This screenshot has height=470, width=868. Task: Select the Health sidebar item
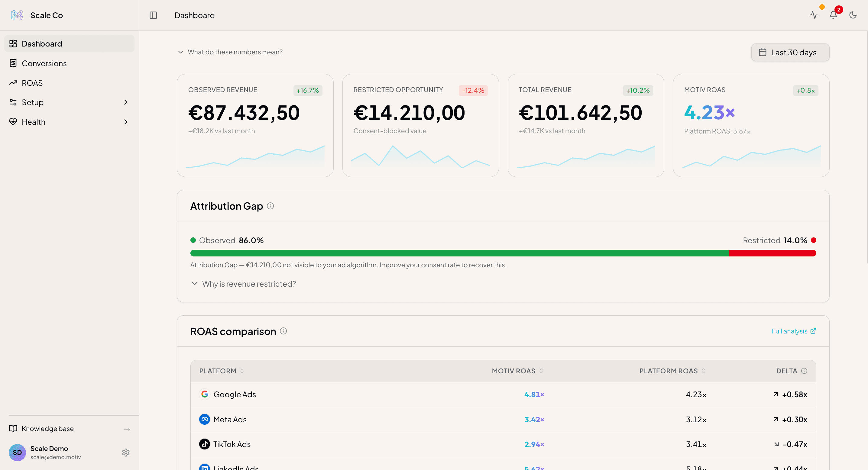[x=70, y=122]
